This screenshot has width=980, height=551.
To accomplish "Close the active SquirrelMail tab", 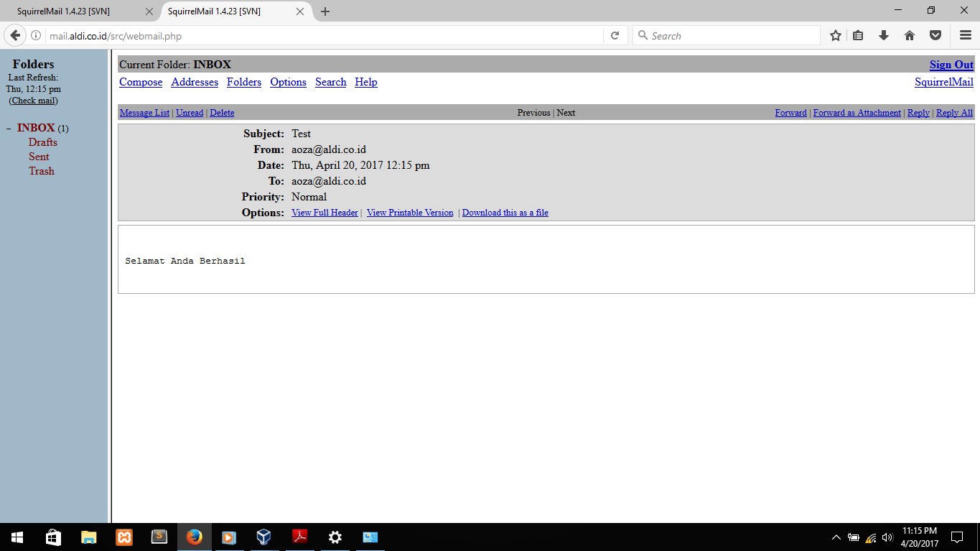I will click(x=300, y=11).
